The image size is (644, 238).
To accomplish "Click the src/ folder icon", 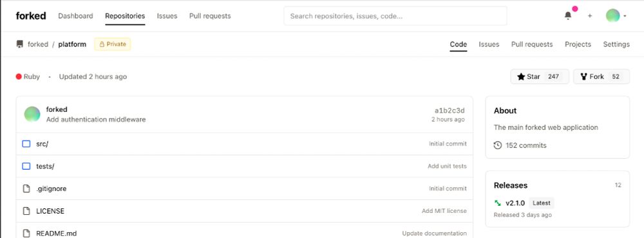I will pyautogui.click(x=26, y=144).
